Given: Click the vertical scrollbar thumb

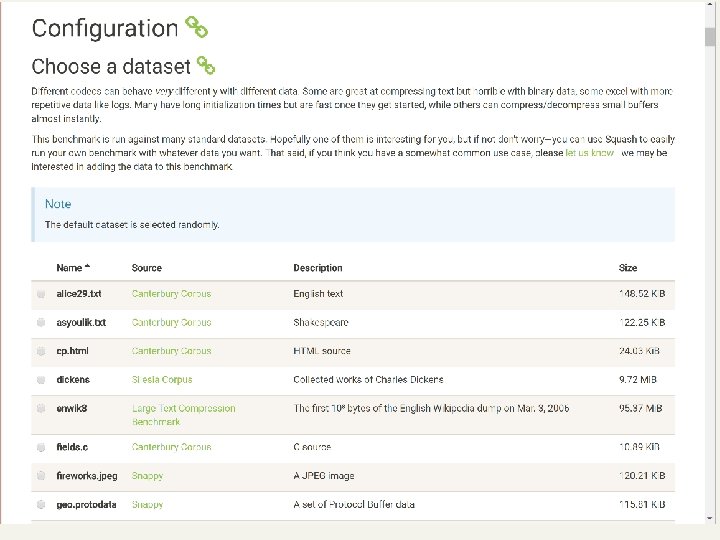Looking at the screenshot, I should click(x=710, y=37).
